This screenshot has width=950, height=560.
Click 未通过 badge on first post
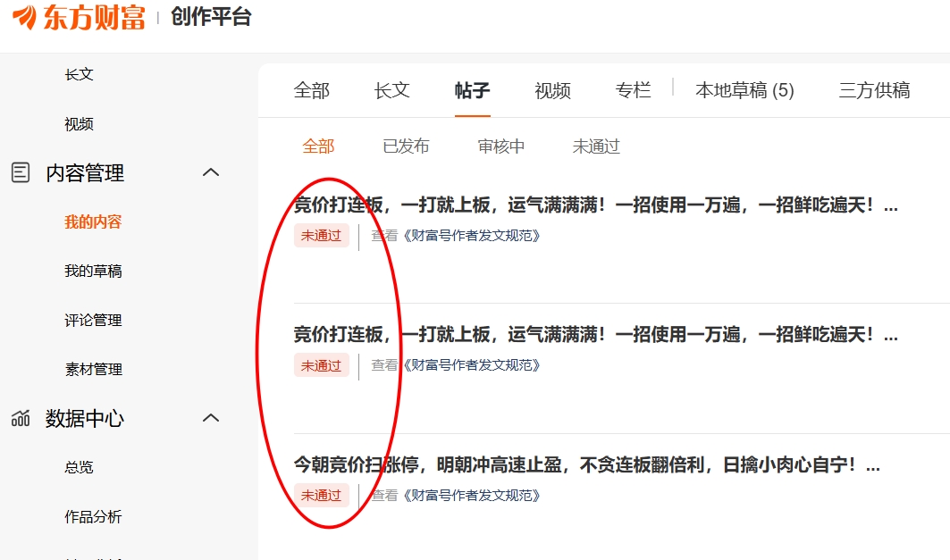pos(322,236)
